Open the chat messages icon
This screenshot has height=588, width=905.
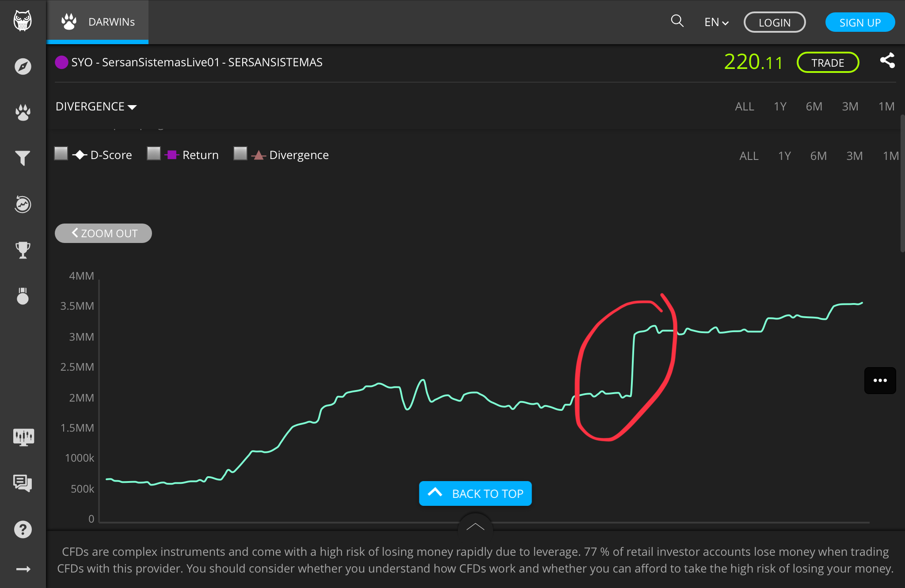pyautogui.click(x=23, y=483)
